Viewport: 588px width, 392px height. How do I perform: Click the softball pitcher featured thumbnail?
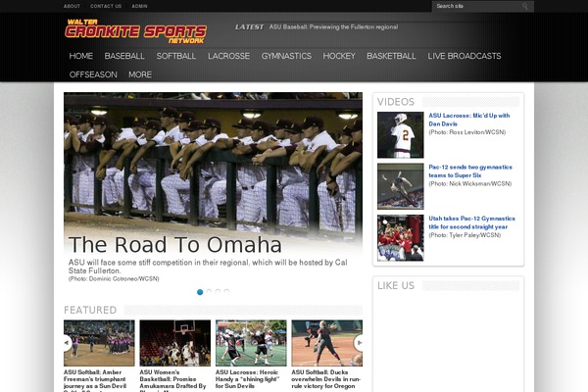pos(327,343)
